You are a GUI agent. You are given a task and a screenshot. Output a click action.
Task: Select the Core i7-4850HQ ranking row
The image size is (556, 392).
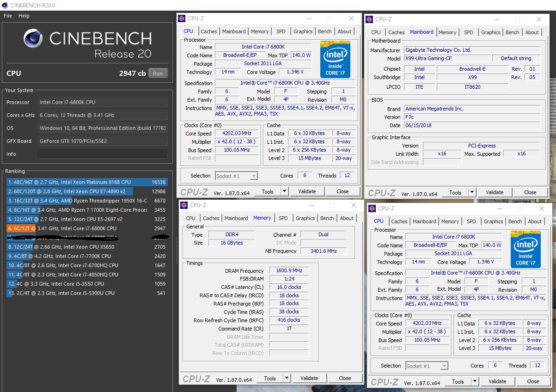(86, 275)
